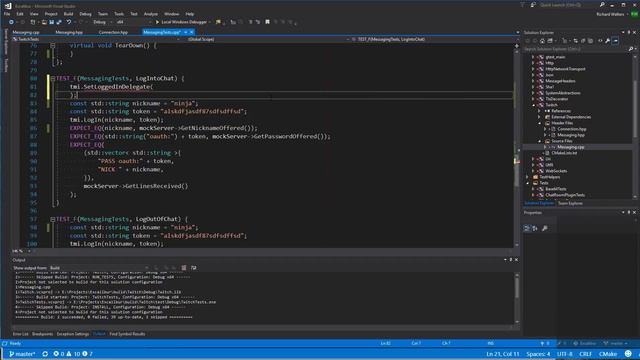Toggle word wrap in Output panel
The width and height of the screenshot is (640, 360).
point(193,268)
